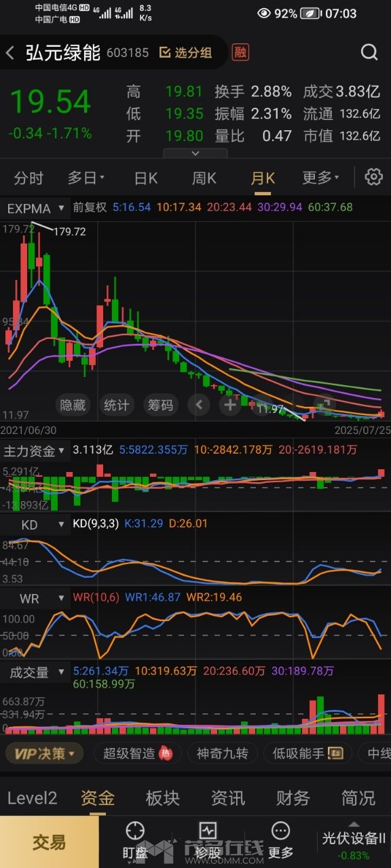391x868 pixels.
Task: Toggle 隐藏 to hide chart overlays
Action: point(73,406)
